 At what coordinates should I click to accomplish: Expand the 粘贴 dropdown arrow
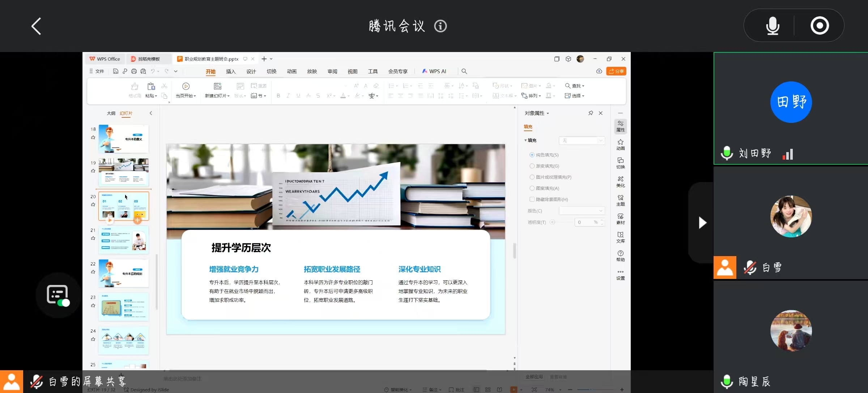point(156,96)
